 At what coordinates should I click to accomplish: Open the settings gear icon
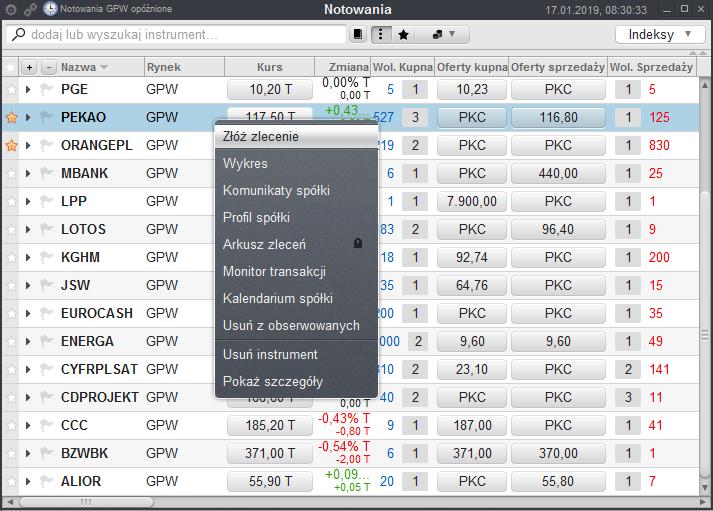pos(11,10)
